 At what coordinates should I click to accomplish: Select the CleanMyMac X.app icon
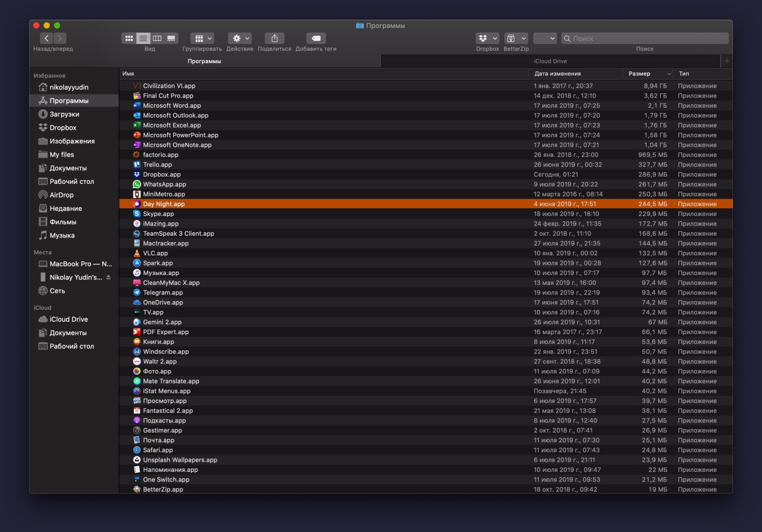[137, 283]
